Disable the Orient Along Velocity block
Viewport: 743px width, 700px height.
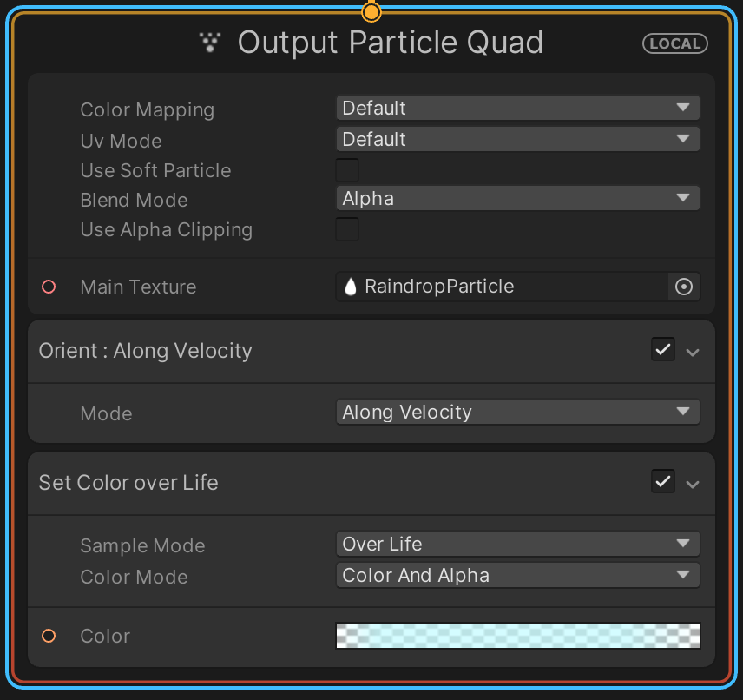click(663, 350)
